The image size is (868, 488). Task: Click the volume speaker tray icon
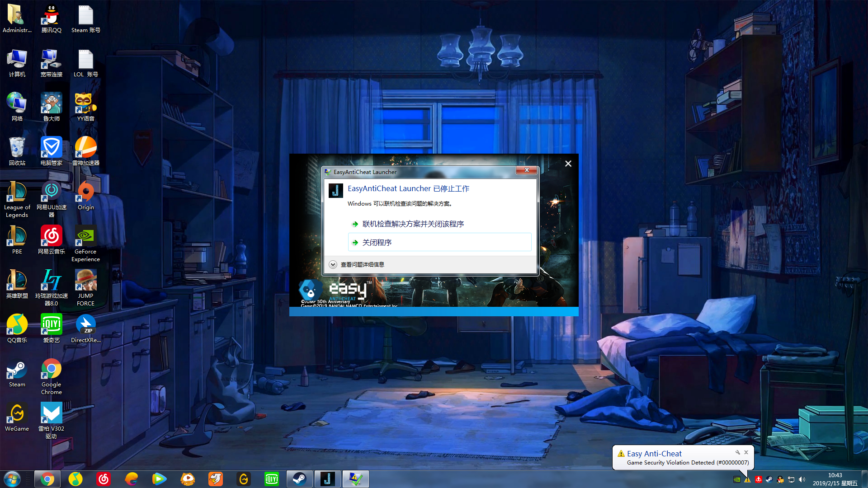pos(802,479)
